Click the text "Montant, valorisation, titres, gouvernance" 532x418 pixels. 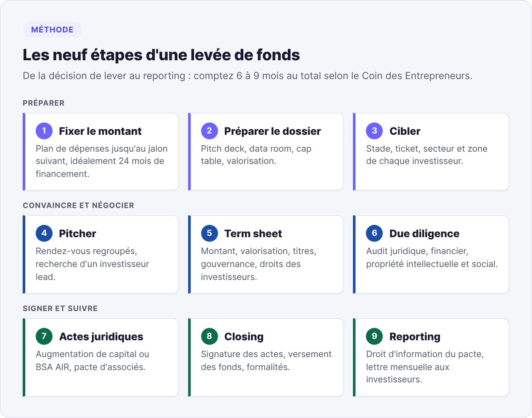click(258, 264)
